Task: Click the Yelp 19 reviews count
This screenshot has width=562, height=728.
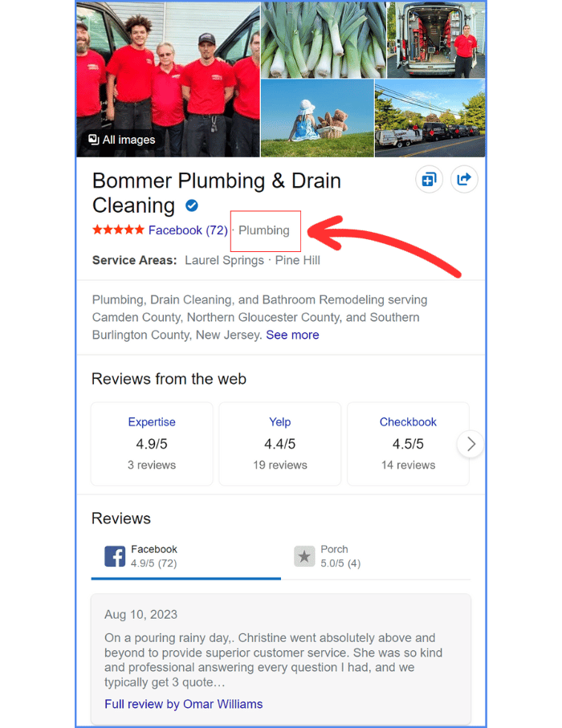Action: pos(279,465)
